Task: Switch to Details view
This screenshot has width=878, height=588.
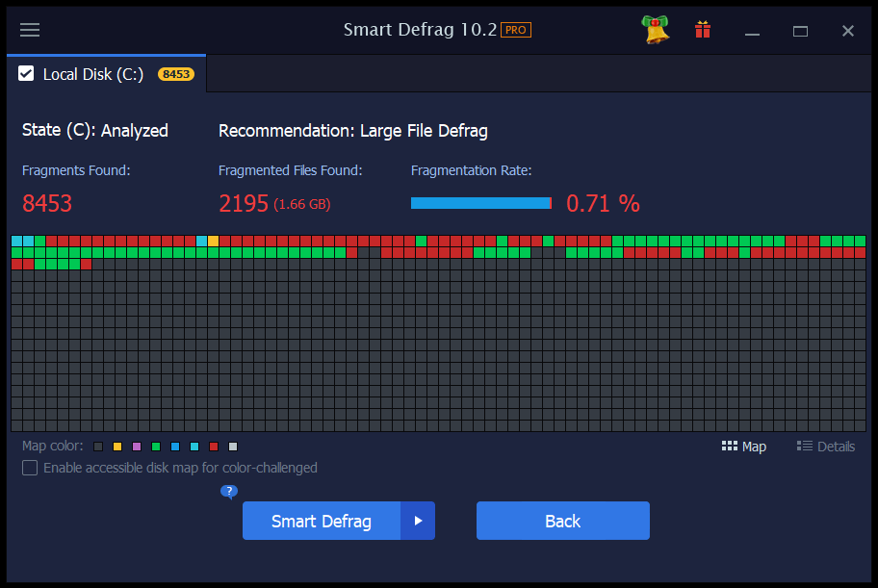Action: [826, 447]
